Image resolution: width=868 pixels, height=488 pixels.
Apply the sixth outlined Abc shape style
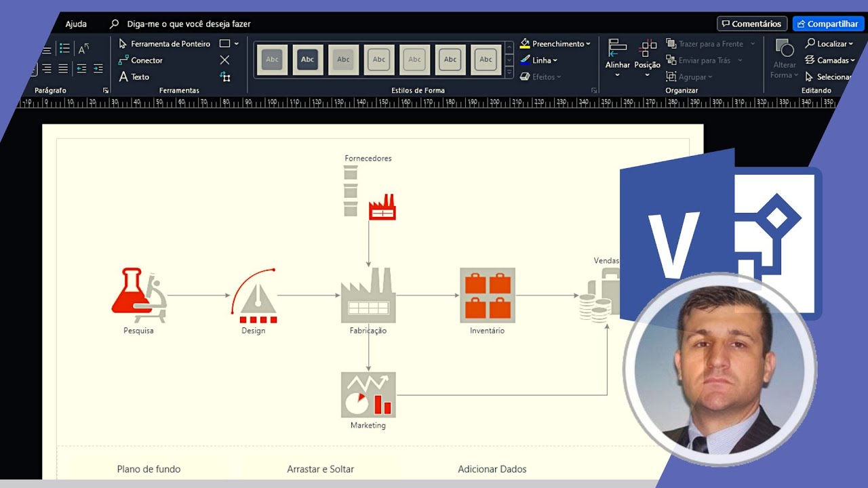pyautogui.click(x=450, y=60)
